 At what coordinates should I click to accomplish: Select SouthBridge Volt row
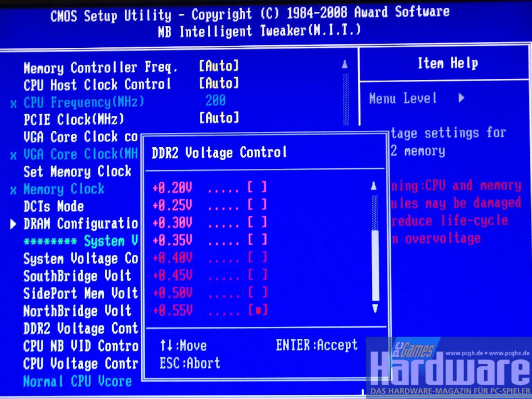(77, 276)
